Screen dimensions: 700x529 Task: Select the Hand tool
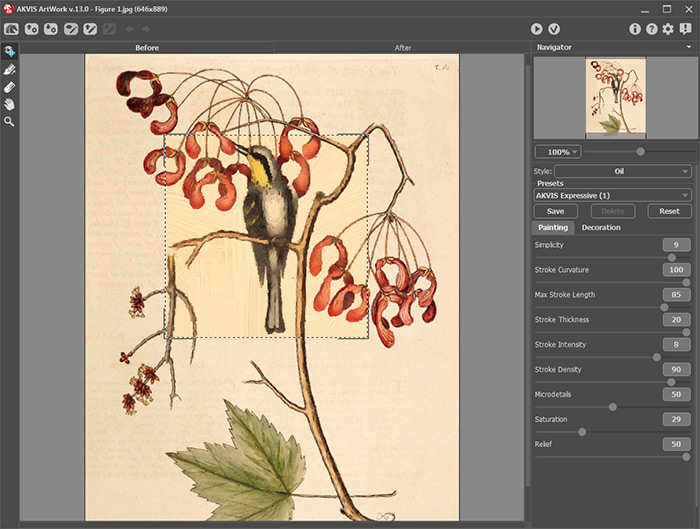click(10, 104)
